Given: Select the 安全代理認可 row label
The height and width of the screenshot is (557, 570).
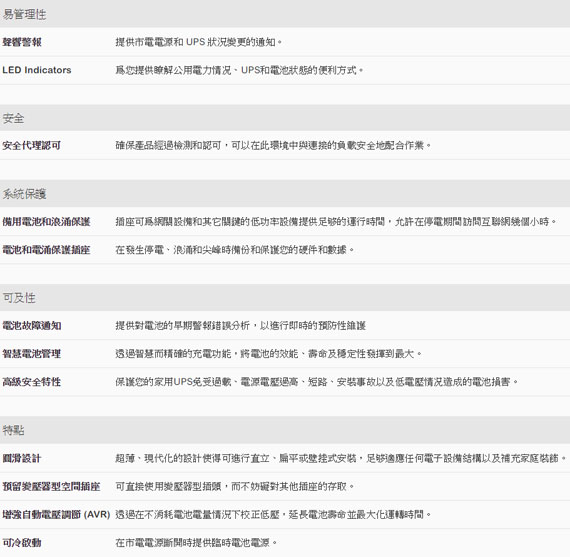Looking at the screenshot, I should click(x=32, y=145).
